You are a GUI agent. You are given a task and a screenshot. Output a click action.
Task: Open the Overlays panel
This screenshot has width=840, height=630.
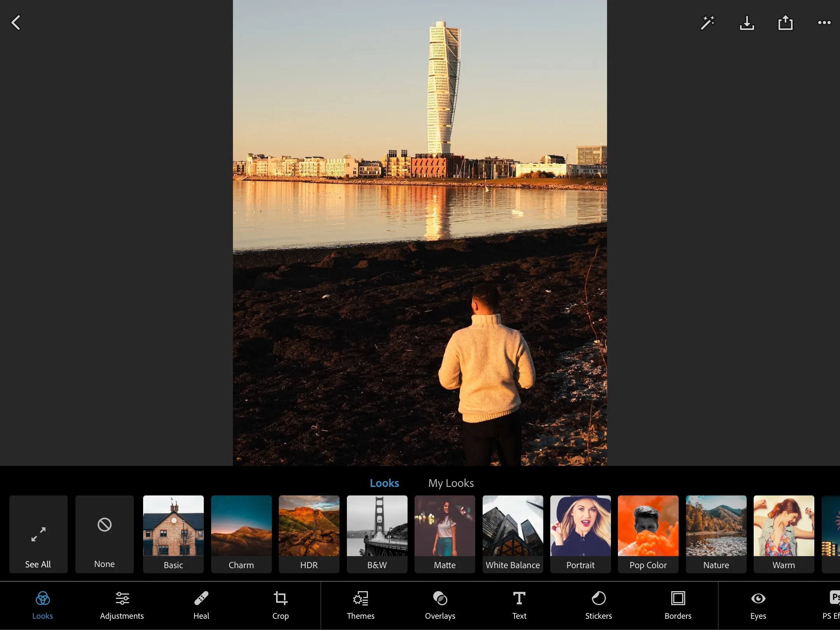coord(439,605)
